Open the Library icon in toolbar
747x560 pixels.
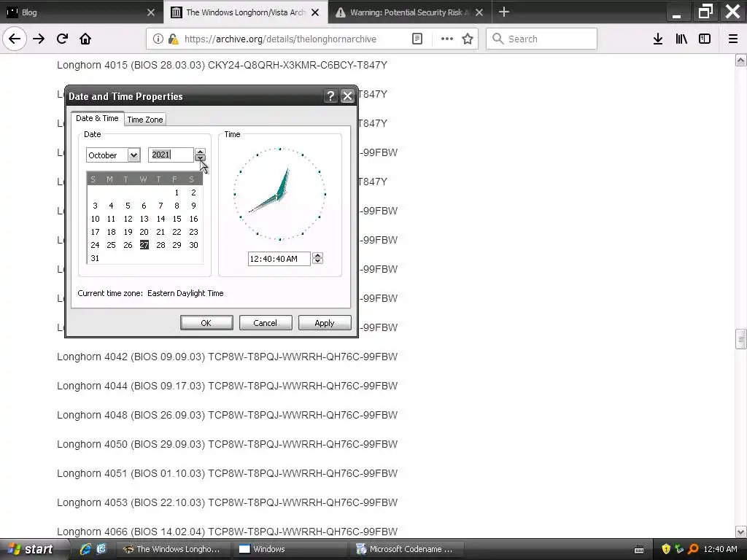pos(681,39)
